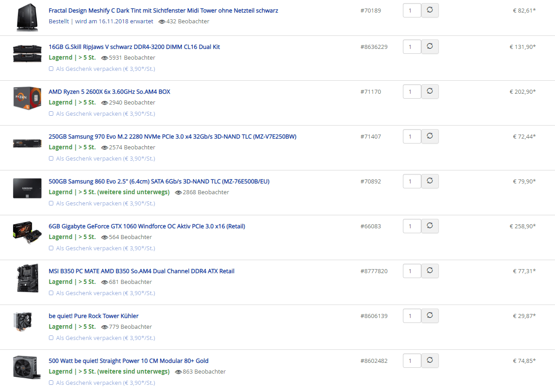Enable gift wrapping for MSI B350 PC MATE
The height and width of the screenshot is (392, 555).
point(51,293)
